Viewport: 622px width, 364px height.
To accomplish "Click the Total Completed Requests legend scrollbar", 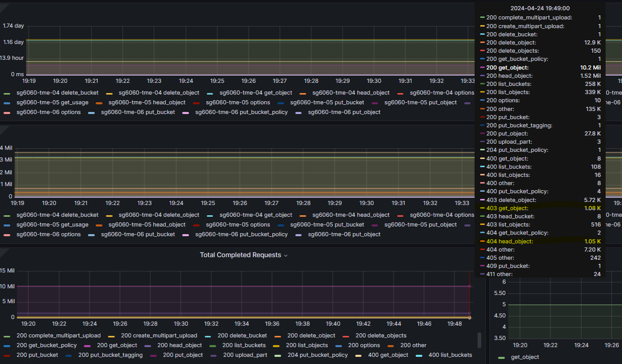I will click(479, 340).
